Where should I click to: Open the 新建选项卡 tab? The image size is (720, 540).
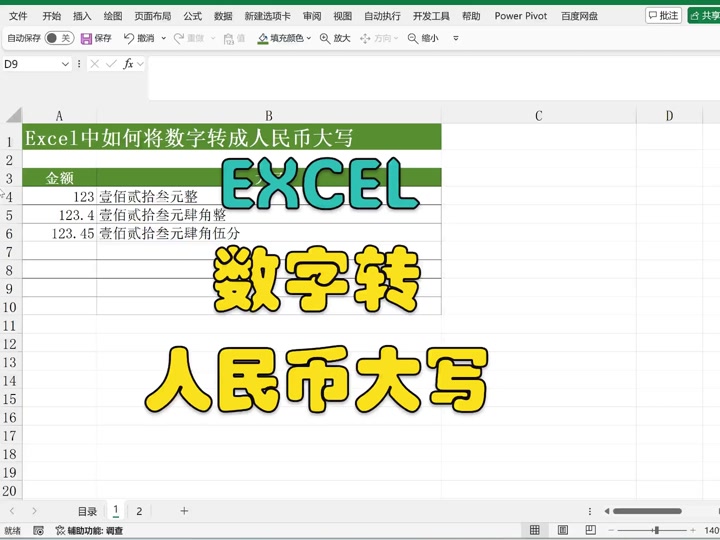[x=267, y=16]
